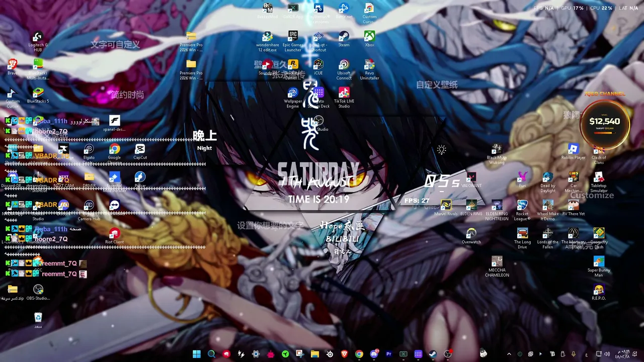Select the Black Myth Wukong game icon
This screenshot has width=644, height=362.
coord(497,154)
